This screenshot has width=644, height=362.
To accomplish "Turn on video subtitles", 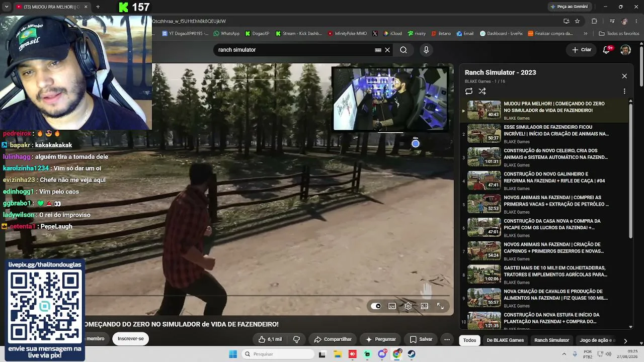I will tap(392, 306).
